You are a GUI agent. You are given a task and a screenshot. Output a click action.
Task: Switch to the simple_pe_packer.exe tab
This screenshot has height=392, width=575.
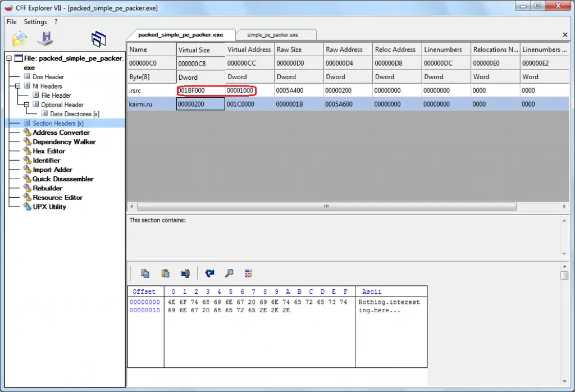pyautogui.click(x=276, y=34)
